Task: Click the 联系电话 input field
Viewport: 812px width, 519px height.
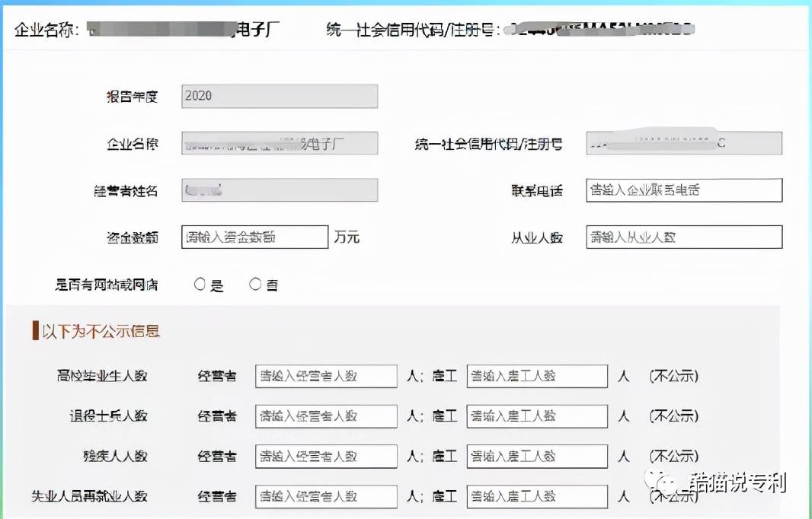Action: tap(683, 190)
